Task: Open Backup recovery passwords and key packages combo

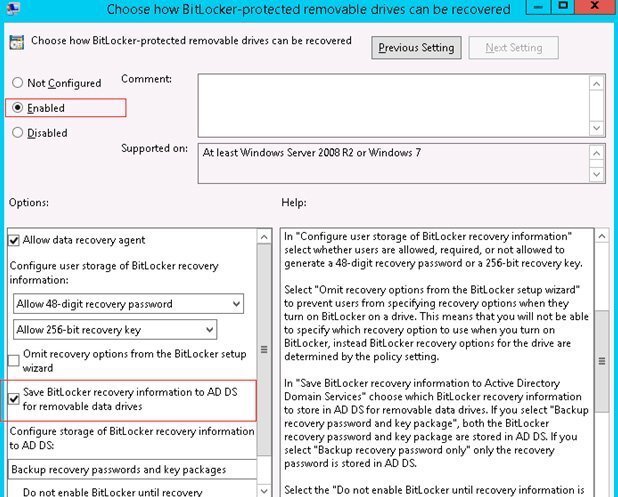Action: 132,469
